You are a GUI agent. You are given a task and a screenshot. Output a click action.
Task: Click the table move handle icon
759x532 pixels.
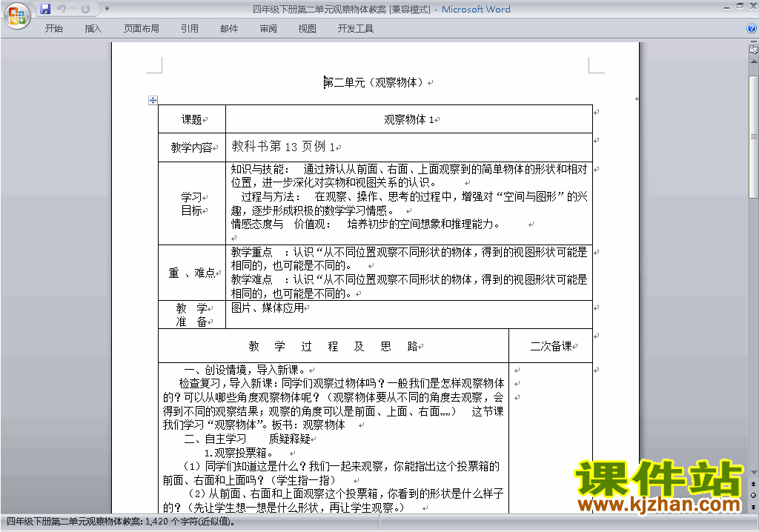(153, 100)
